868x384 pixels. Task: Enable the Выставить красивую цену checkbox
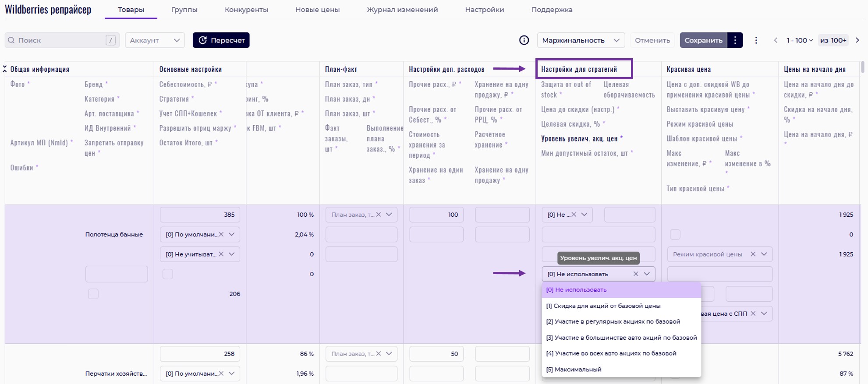675,235
